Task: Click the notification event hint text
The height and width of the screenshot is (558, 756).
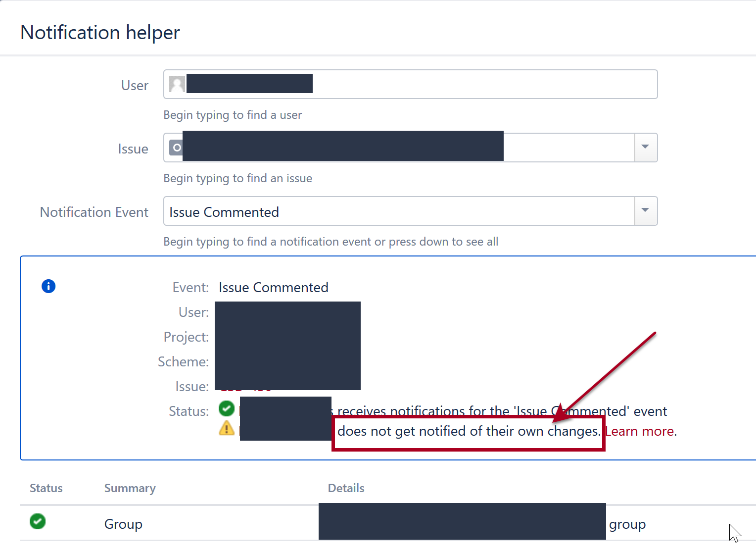Action: (331, 242)
